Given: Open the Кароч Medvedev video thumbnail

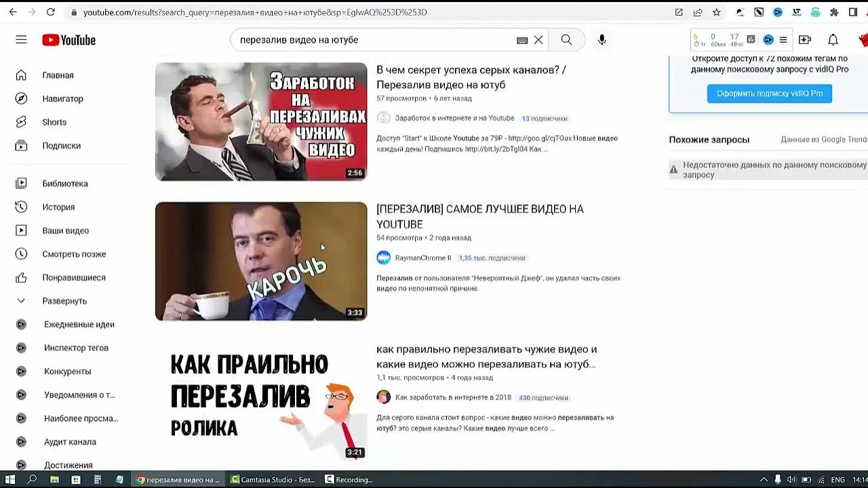Looking at the screenshot, I should point(261,262).
